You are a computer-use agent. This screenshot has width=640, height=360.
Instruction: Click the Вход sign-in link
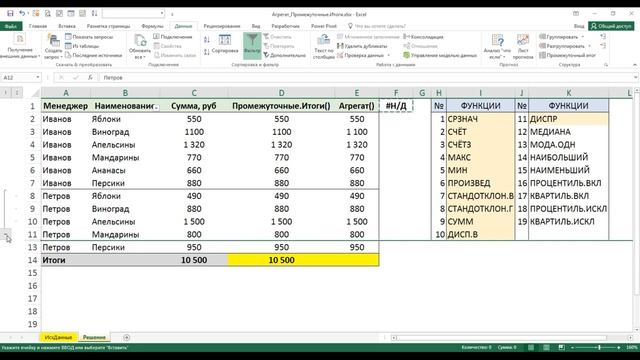click(579, 26)
